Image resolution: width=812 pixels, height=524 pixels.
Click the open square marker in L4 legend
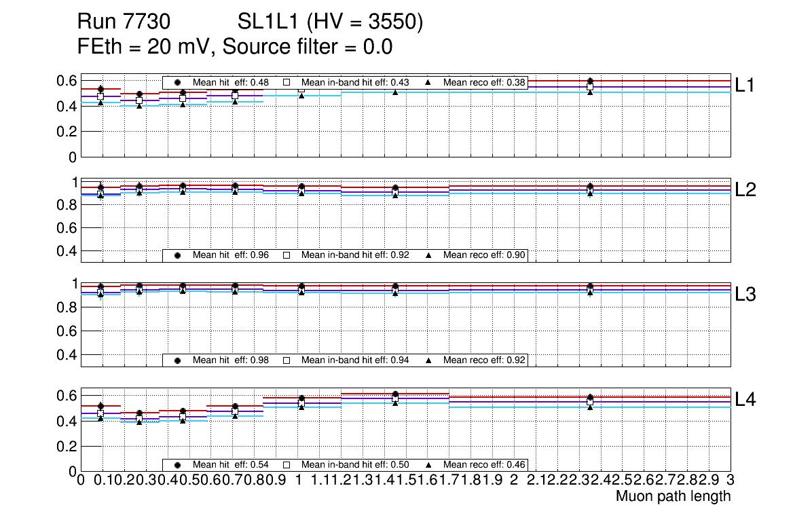(x=287, y=465)
